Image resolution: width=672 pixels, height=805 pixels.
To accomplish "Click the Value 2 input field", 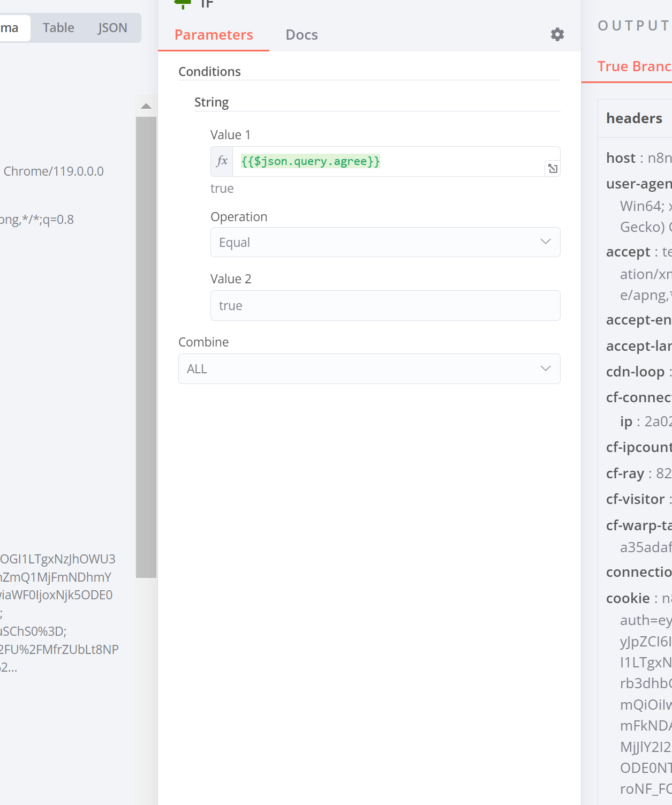I will tap(385, 305).
